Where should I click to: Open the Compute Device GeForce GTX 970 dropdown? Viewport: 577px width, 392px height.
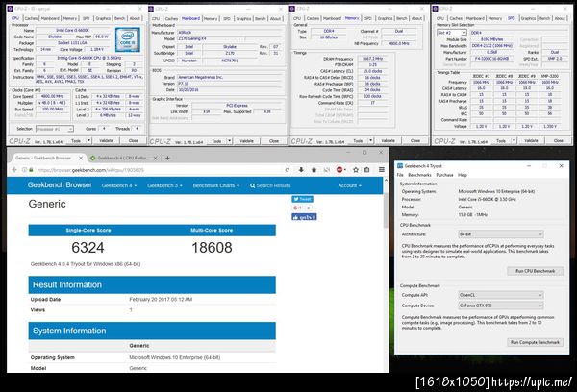click(x=501, y=306)
